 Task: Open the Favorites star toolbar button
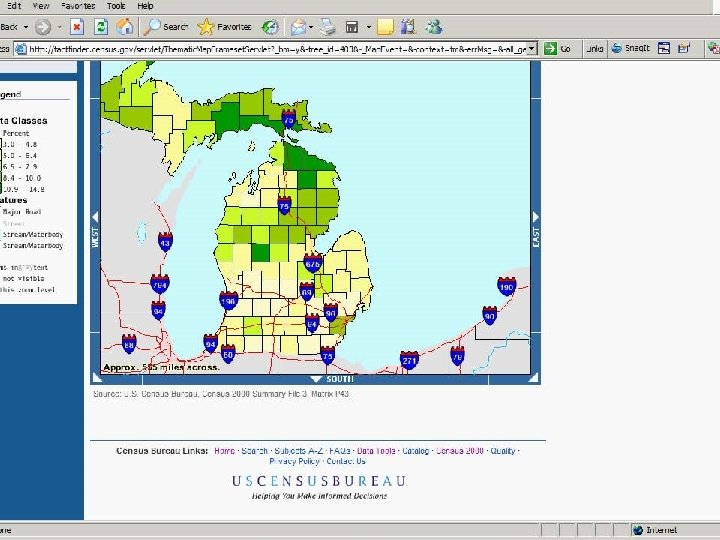[224, 27]
